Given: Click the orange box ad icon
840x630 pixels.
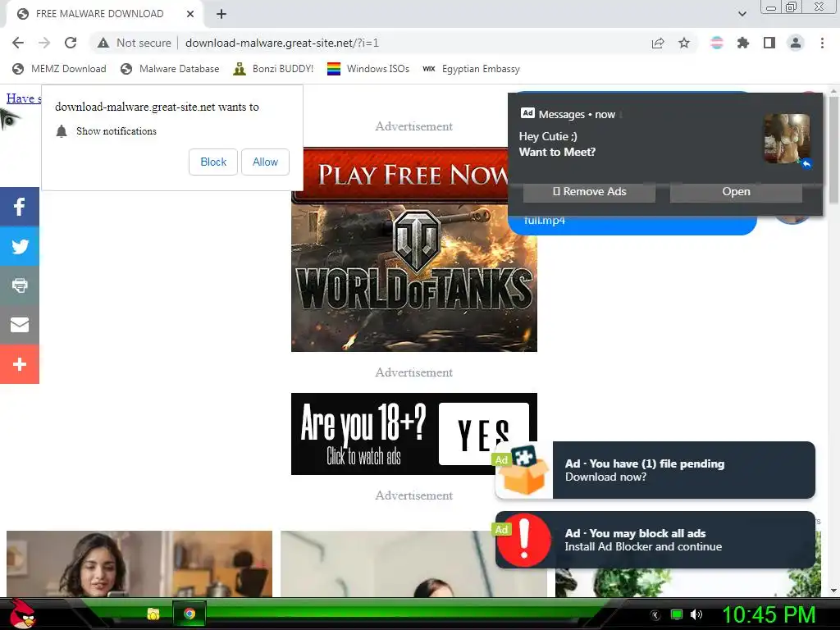Looking at the screenshot, I should pyautogui.click(x=524, y=470).
